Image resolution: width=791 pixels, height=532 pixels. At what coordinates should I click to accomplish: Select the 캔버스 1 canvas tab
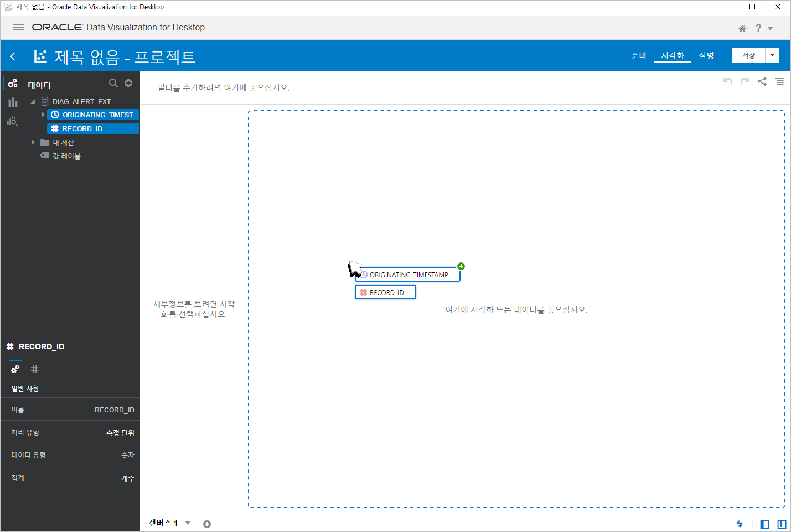click(x=163, y=523)
